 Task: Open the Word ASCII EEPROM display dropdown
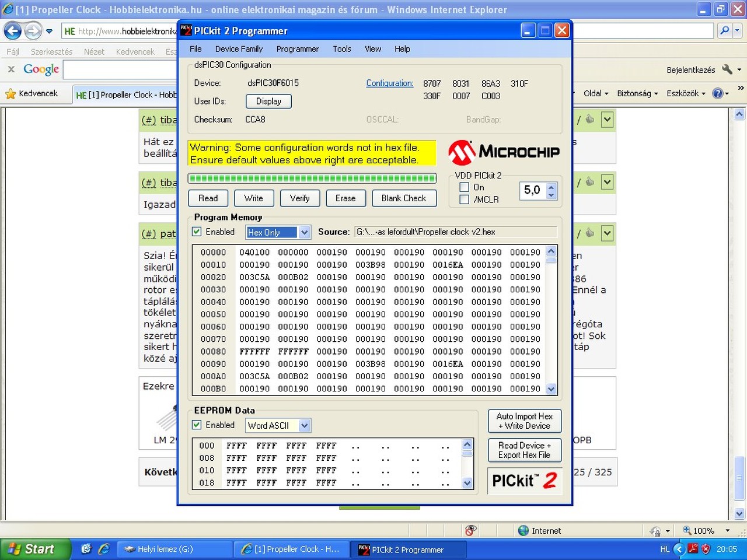point(304,425)
